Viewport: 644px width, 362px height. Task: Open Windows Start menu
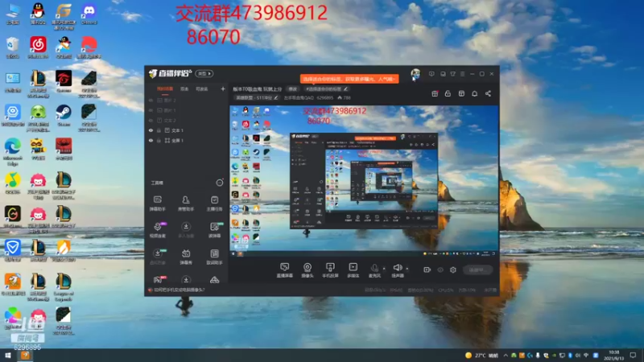8,356
